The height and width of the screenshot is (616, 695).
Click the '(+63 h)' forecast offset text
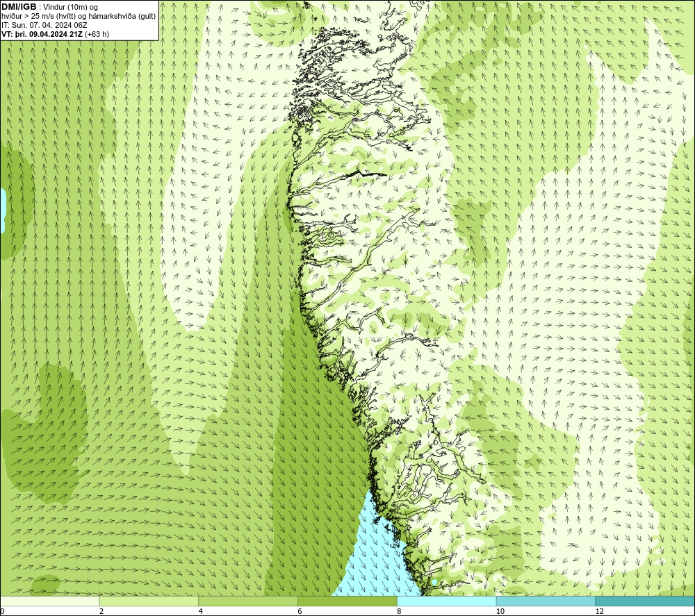97,34
